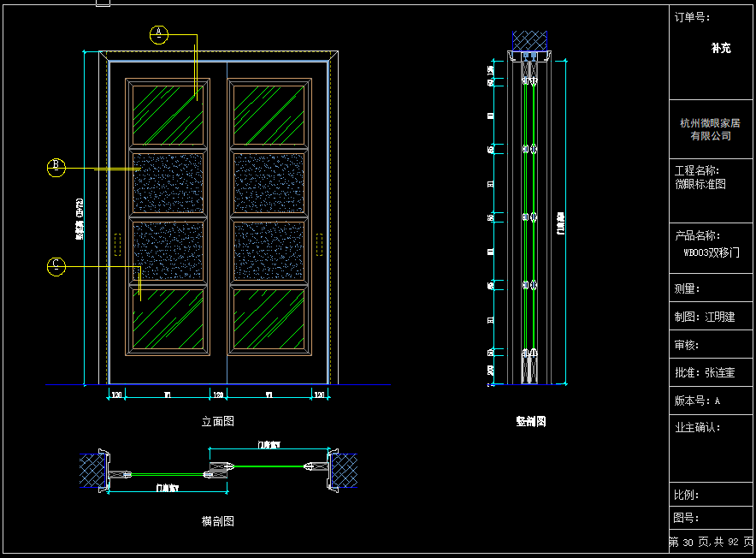Screen dimensions: 756x558
Task: Click callout bubble A
Action: (159, 34)
